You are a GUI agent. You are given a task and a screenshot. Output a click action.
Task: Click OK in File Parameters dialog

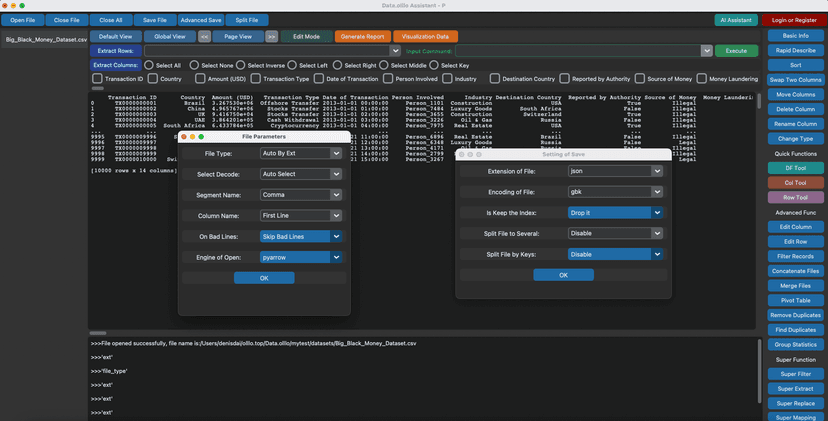[x=264, y=278]
